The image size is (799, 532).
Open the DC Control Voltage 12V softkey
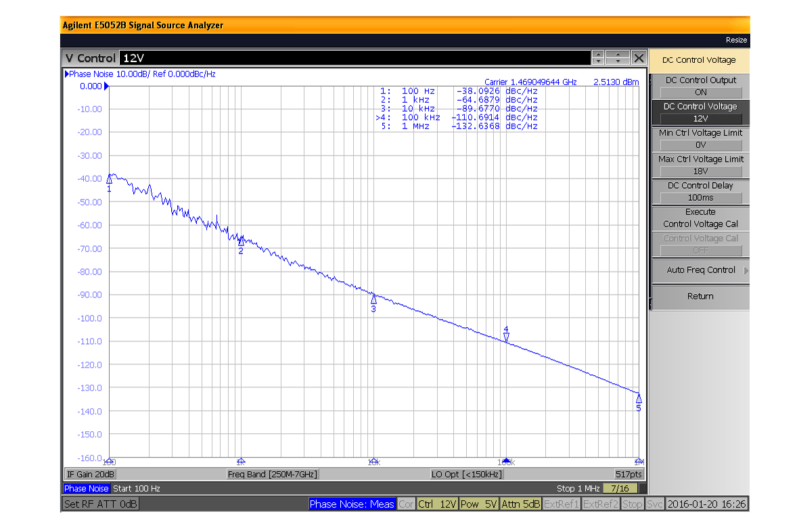700,112
